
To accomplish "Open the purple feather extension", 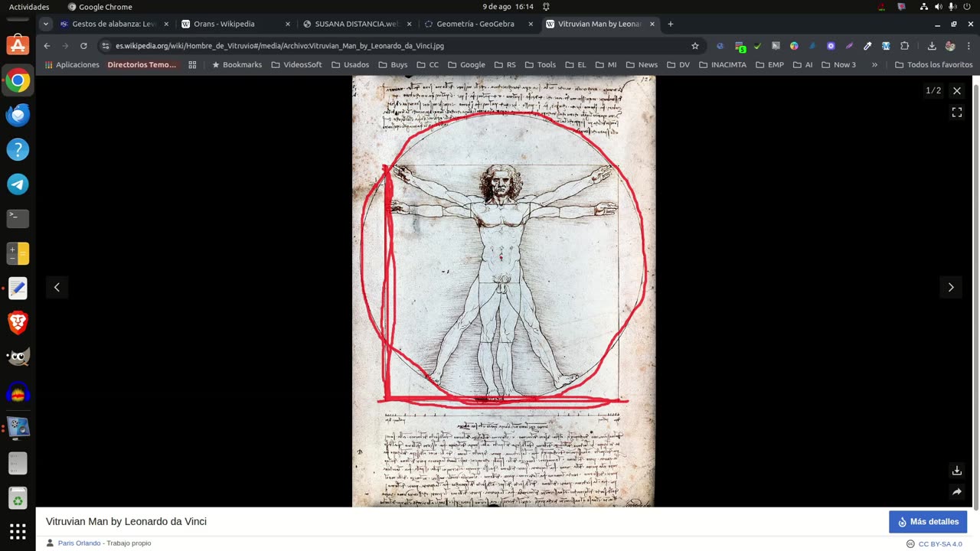I will 849,46.
